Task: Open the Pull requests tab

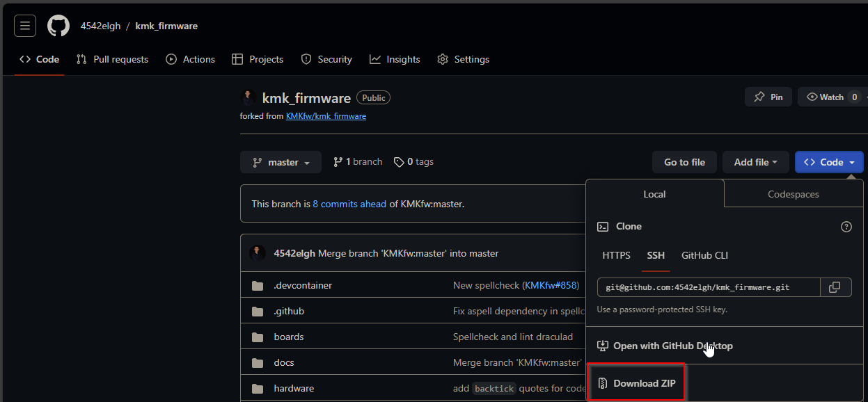Action: click(x=112, y=59)
